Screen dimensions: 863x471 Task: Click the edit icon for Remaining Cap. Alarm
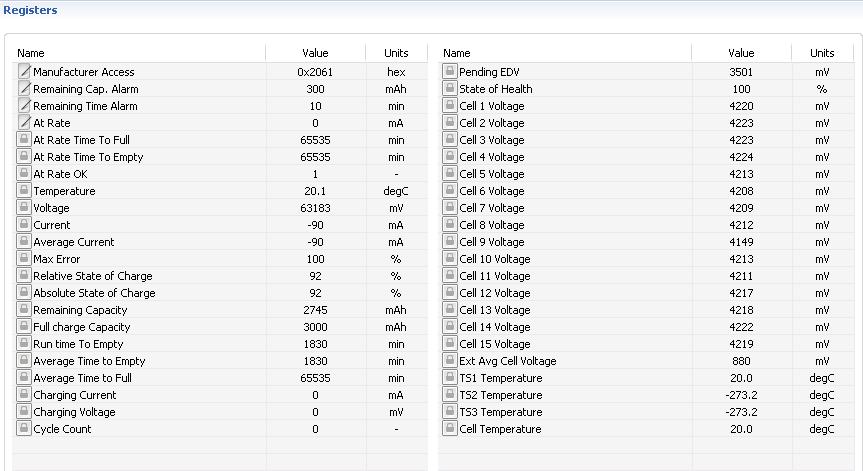tap(24, 89)
